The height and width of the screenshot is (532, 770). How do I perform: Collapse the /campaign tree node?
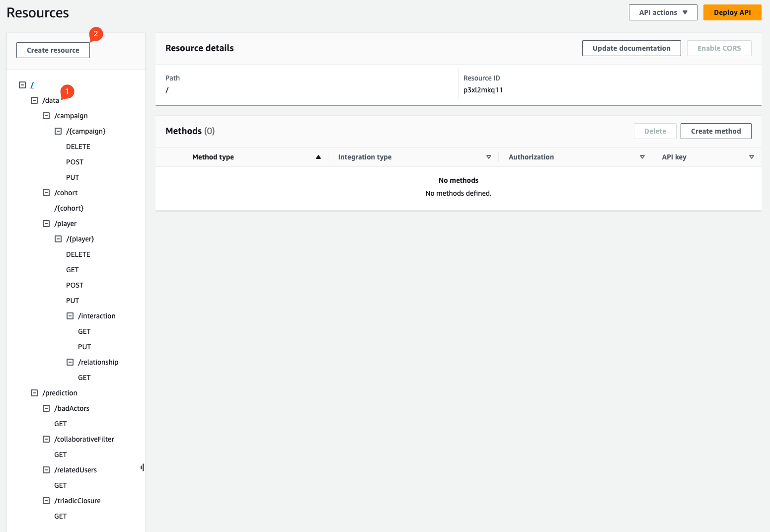coord(46,116)
